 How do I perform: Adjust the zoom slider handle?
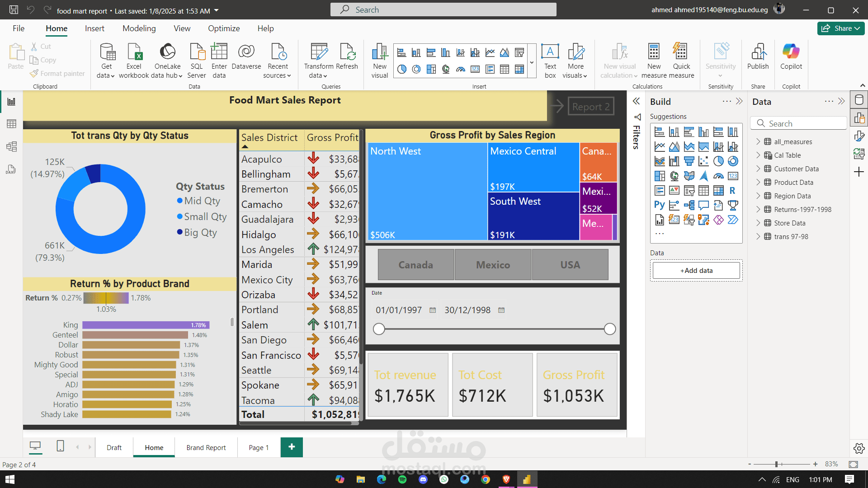[776, 464]
